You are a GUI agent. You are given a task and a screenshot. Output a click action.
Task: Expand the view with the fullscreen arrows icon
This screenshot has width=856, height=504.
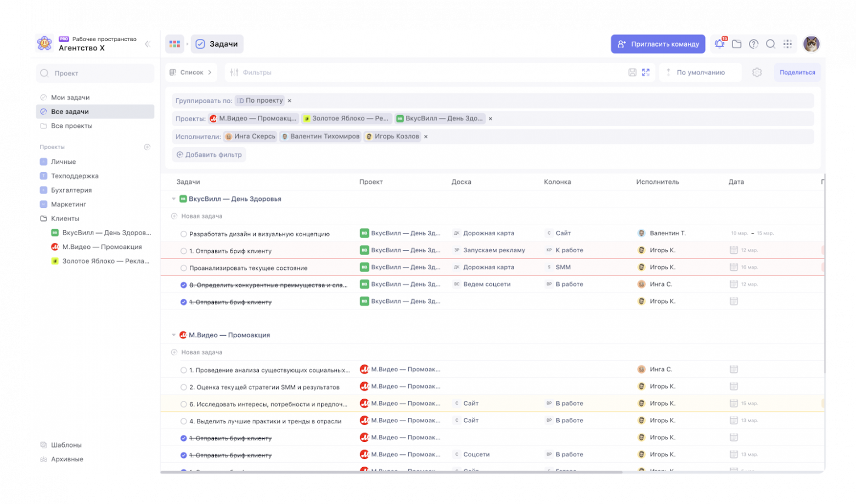(646, 72)
